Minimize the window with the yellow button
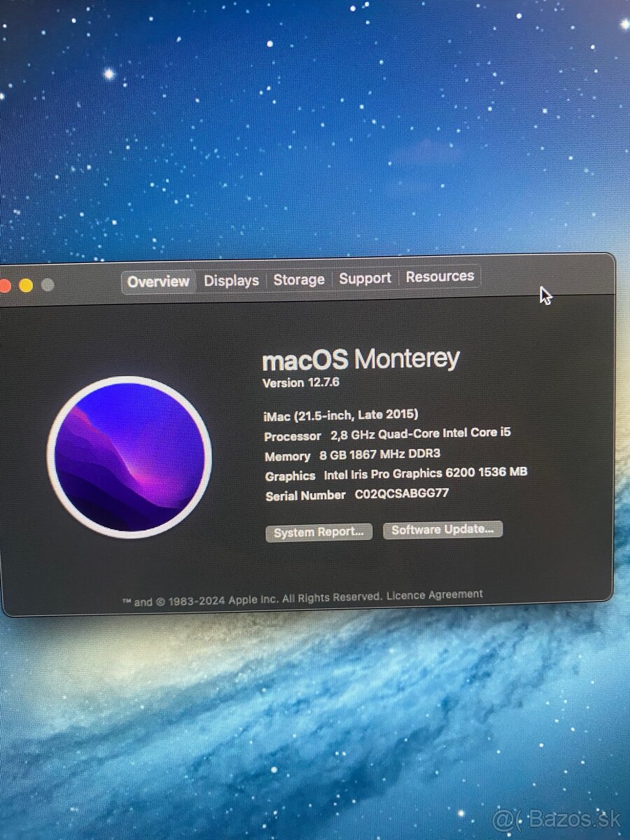The height and width of the screenshot is (840, 630). [x=26, y=285]
